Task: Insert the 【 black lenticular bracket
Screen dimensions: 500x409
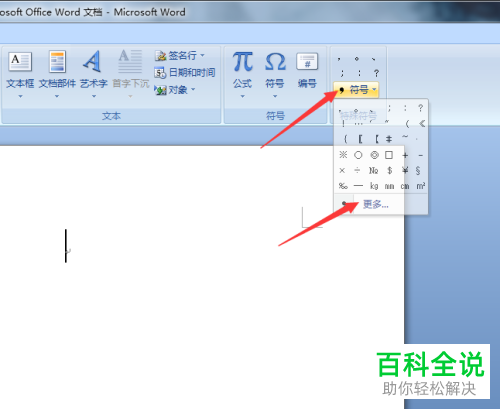Action: [376, 139]
